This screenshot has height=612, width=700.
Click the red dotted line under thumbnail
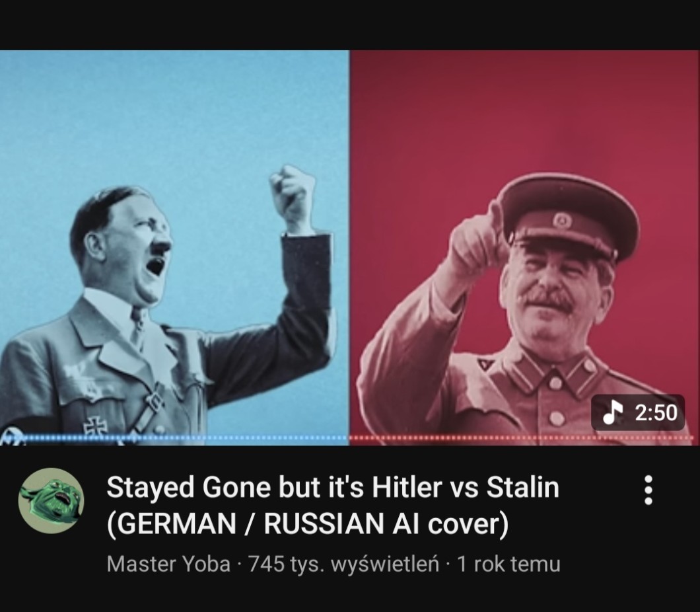point(522,438)
